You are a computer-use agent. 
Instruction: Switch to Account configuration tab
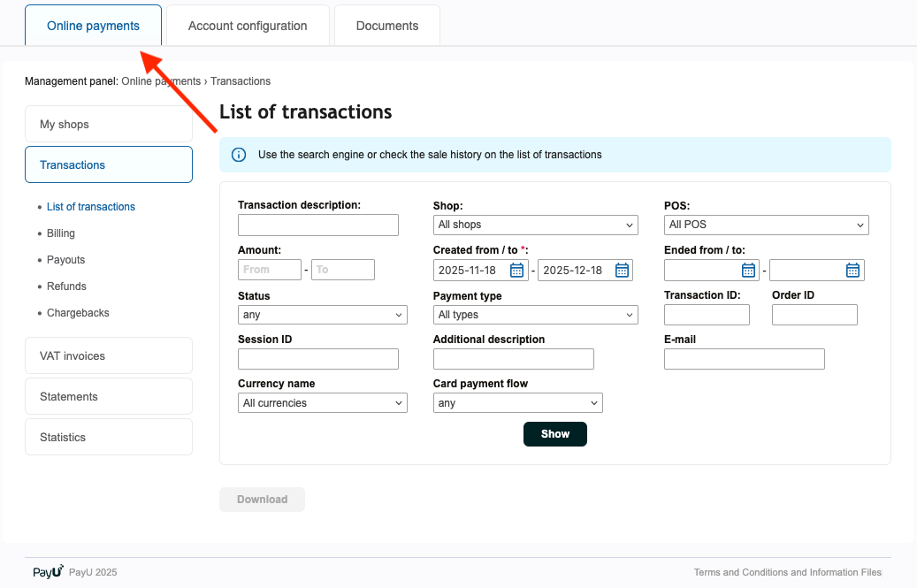(248, 26)
